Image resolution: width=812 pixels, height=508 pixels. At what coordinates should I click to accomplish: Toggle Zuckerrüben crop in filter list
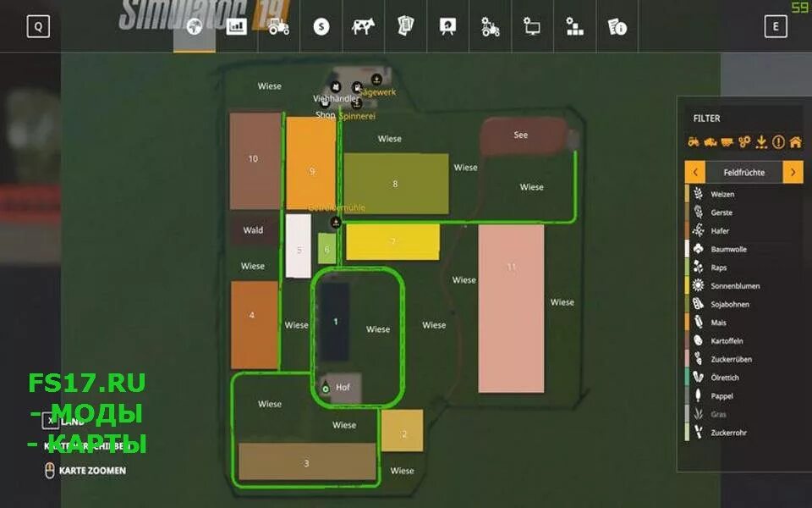click(744, 359)
